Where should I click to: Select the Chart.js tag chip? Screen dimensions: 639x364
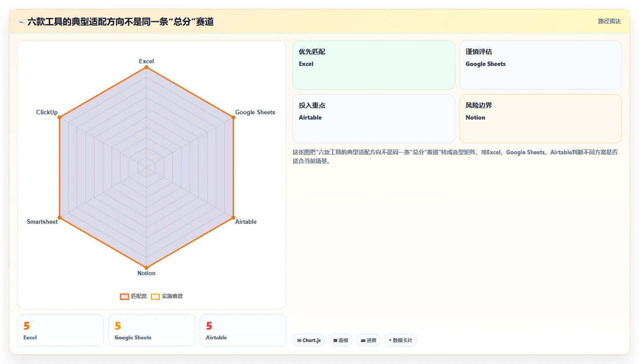(x=309, y=340)
